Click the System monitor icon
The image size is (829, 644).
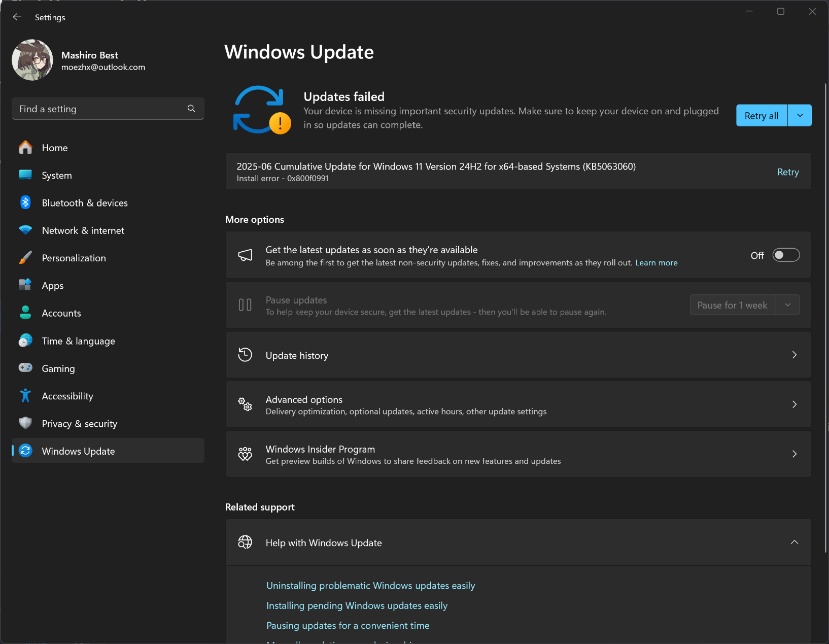[x=25, y=175]
